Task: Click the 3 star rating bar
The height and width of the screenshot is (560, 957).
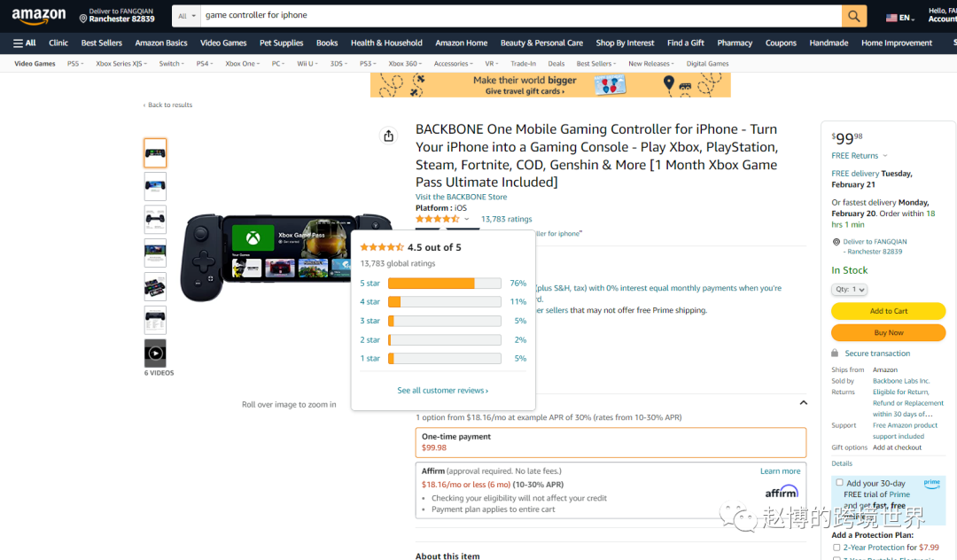Action: pyautogui.click(x=444, y=321)
